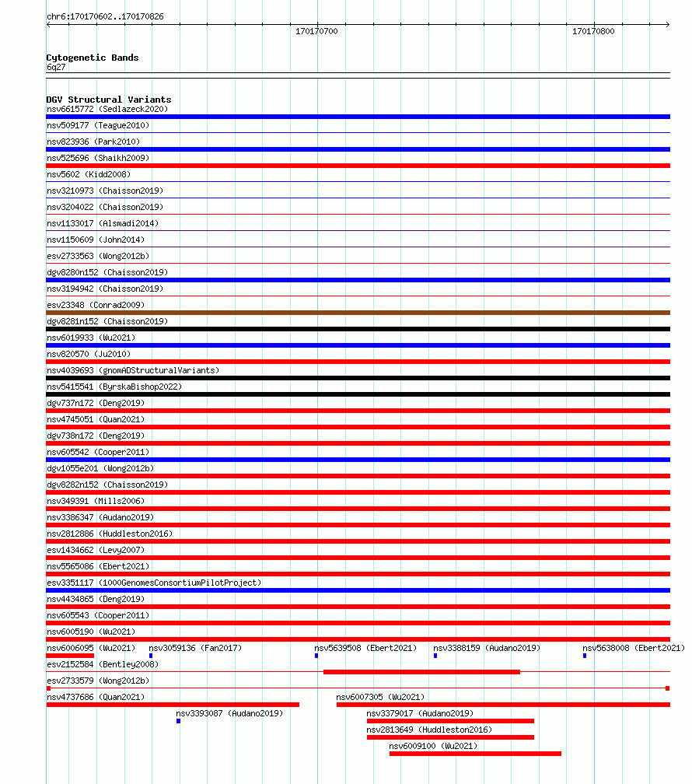This screenshot has height=784, width=692.
Task: Open nsv1133017 (Alsmadi2014) variant
Action: tap(103, 223)
